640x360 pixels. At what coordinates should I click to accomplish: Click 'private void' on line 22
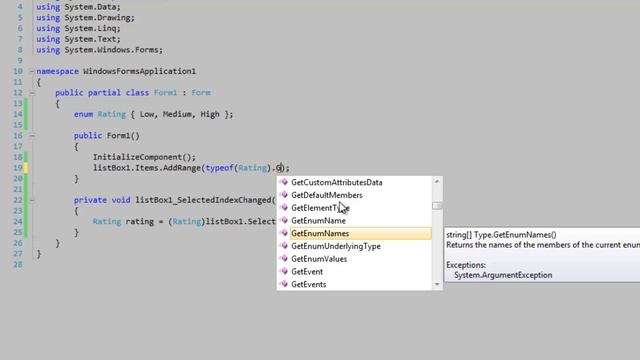click(102, 200)
